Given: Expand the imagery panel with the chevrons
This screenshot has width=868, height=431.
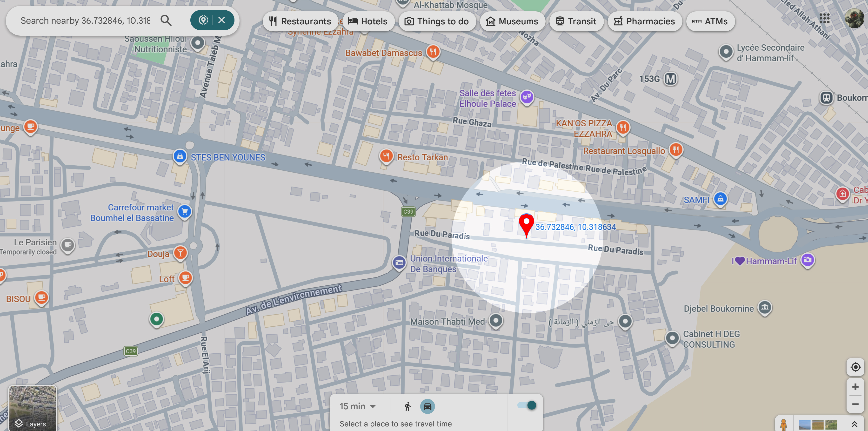Looking at the screenshot, I should [x=855, y=424].
